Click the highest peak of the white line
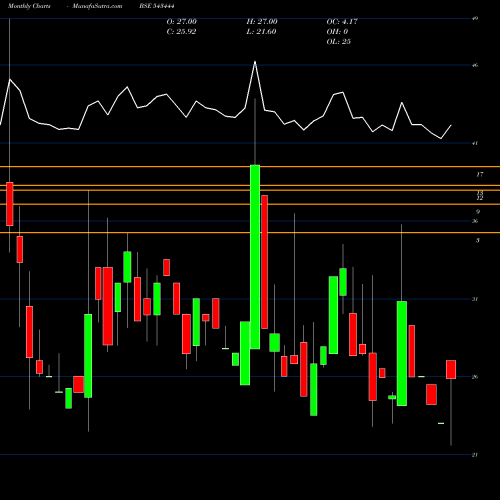This screenshot has height=500, width=500. pyautogui.click(x=255, y=62)
